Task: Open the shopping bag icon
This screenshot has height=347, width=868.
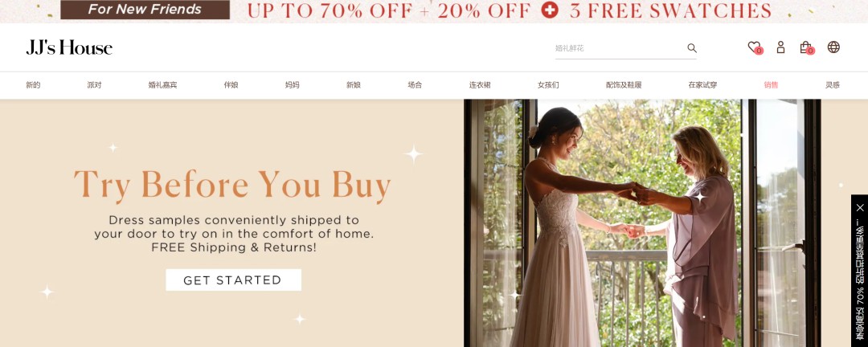Action: pyautogui.click(x=806, y=47)
